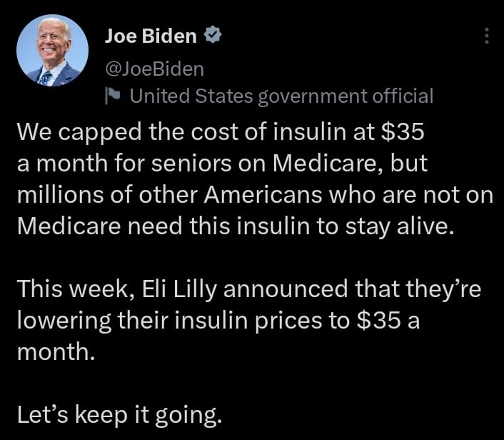504x440 pixels.
Task: Click the line starting "We capped the cost"
Action: tap(221, 132)
